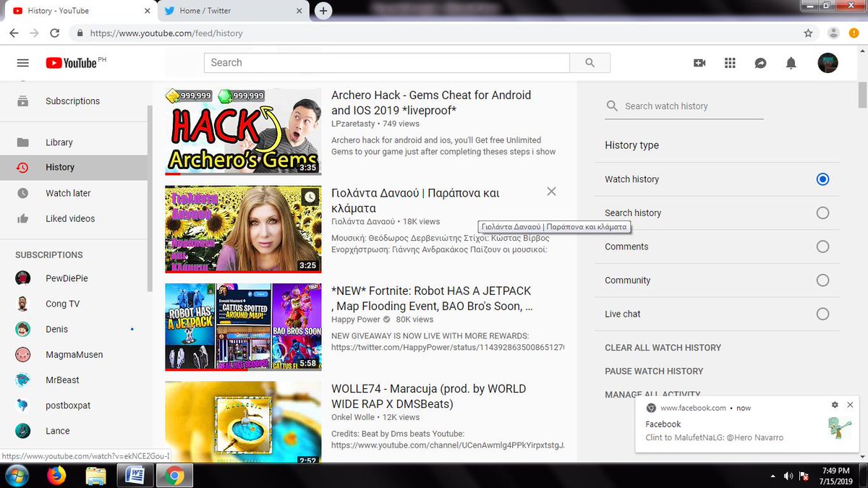Open the Fortnite Robot HAS A JETPACK title
The height and width of the screenshot is (488, 868).
(x=433, y=299)
